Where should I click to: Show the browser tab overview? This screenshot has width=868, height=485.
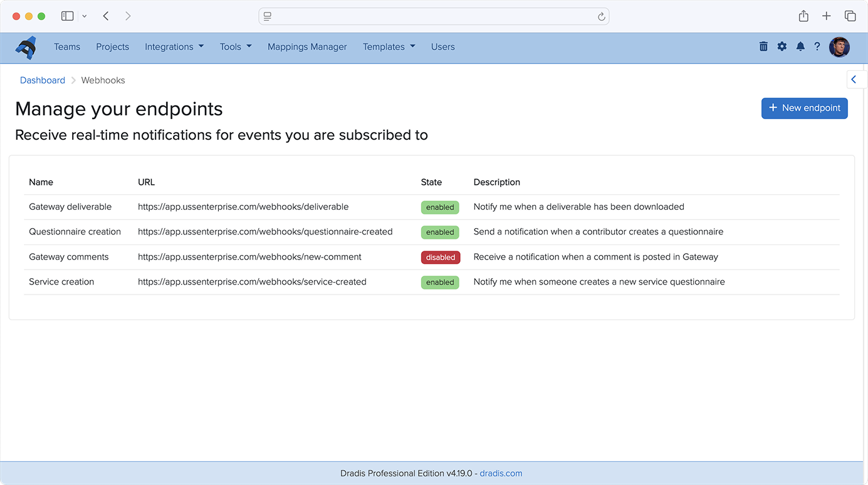[850, 16]
